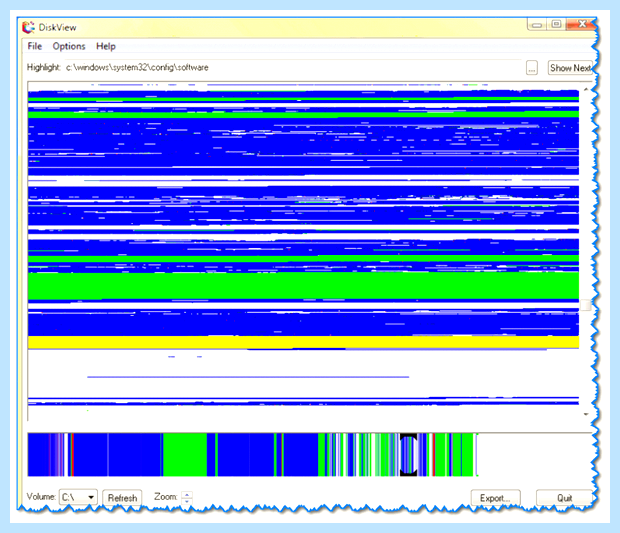Click the Quit button
This screenshot has height=533, width=620.
[564, 498]
